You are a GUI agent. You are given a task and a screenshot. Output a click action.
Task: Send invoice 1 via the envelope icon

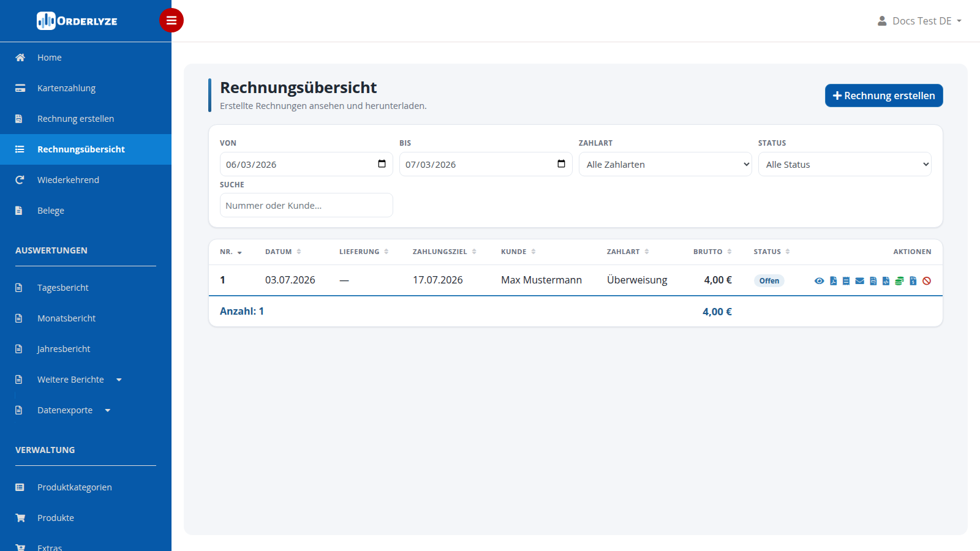point(860,280)
